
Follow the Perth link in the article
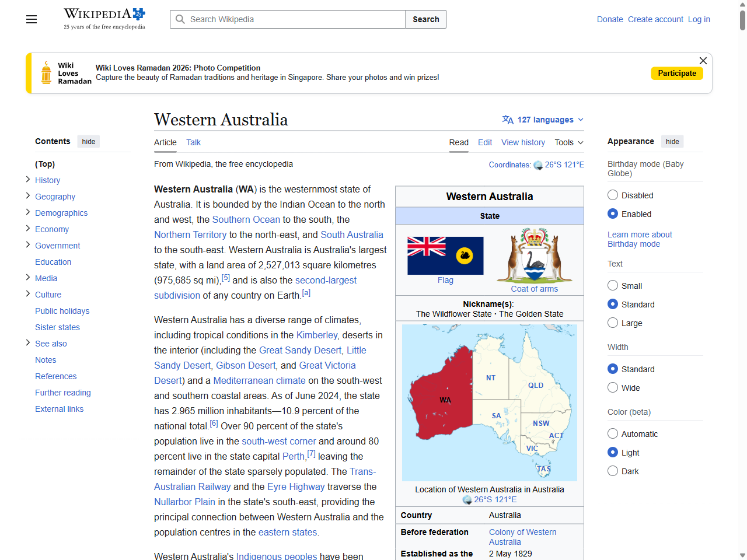click(x=294, y=456)
